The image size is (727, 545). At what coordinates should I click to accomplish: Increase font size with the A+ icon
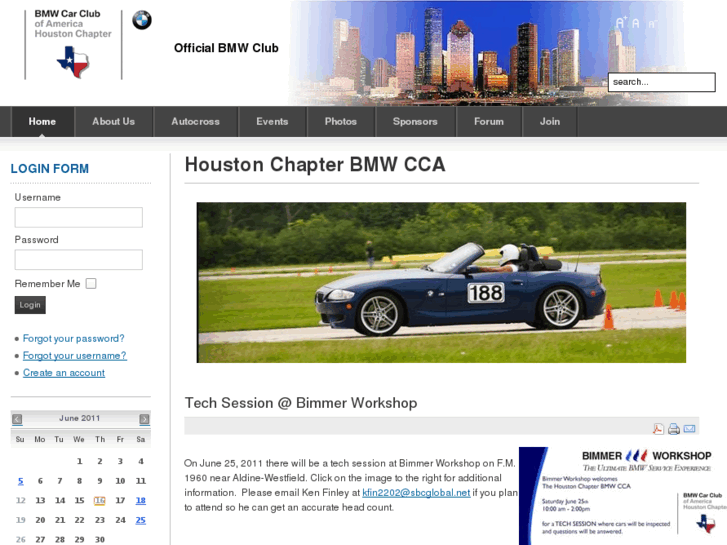tap(621, 22)
